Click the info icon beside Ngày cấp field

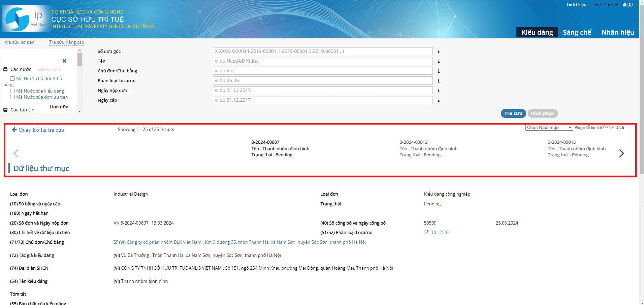pyautogui.click(x=439, y=100)
